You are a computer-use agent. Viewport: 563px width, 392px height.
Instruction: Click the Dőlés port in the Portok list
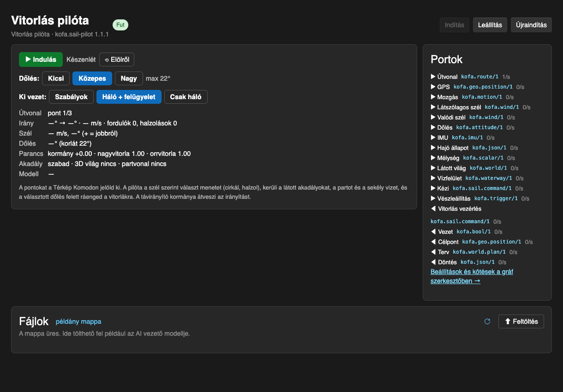[473, 127]
